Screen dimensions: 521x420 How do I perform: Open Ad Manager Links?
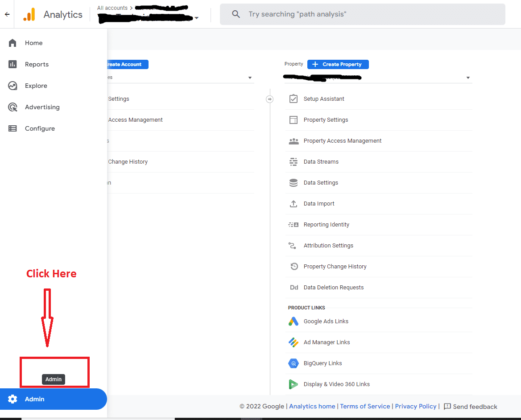pyautogui.click(x=379, y=342)
